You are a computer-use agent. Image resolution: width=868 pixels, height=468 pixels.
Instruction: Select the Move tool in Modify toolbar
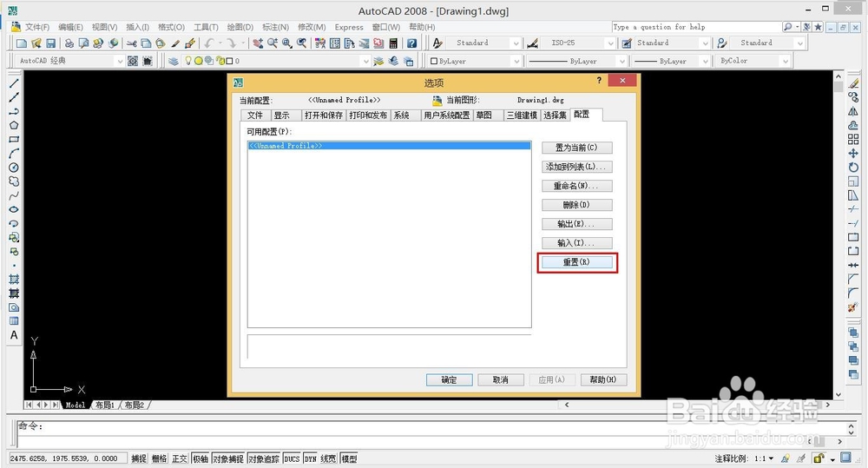pos(853,154)
